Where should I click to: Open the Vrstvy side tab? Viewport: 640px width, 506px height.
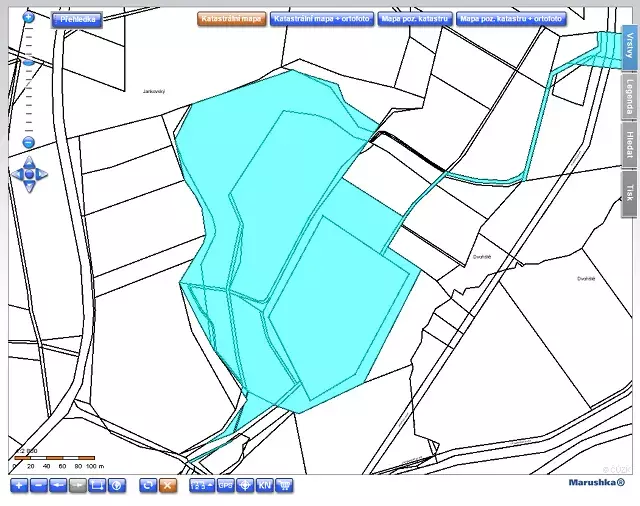[629, 44]
